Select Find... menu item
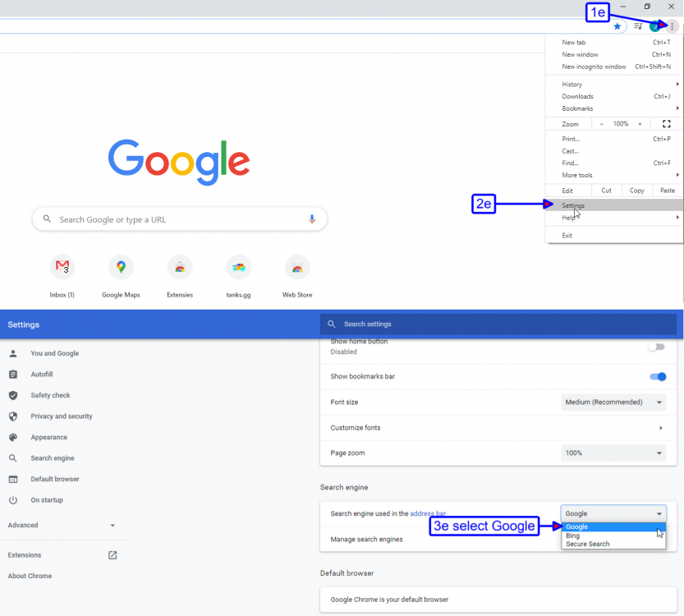Image resolution: width=684 pixels, height=616 pixels. (614, 163)
